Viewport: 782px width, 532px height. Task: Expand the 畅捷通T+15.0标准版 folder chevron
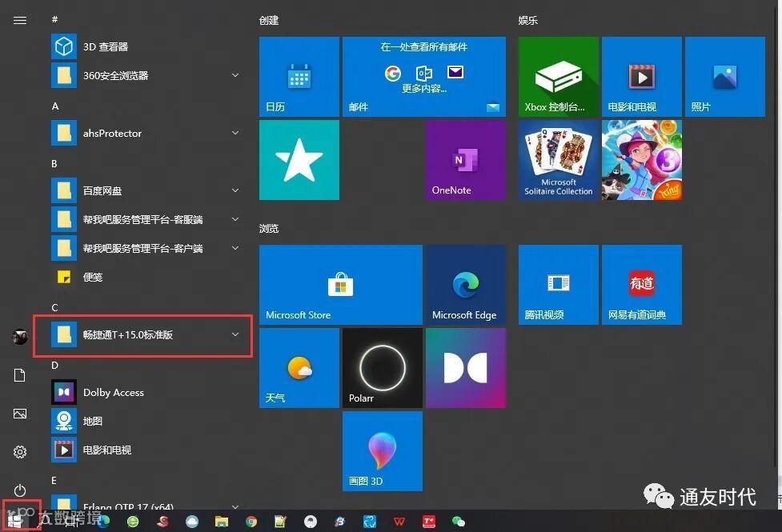(x=235, y=334)
